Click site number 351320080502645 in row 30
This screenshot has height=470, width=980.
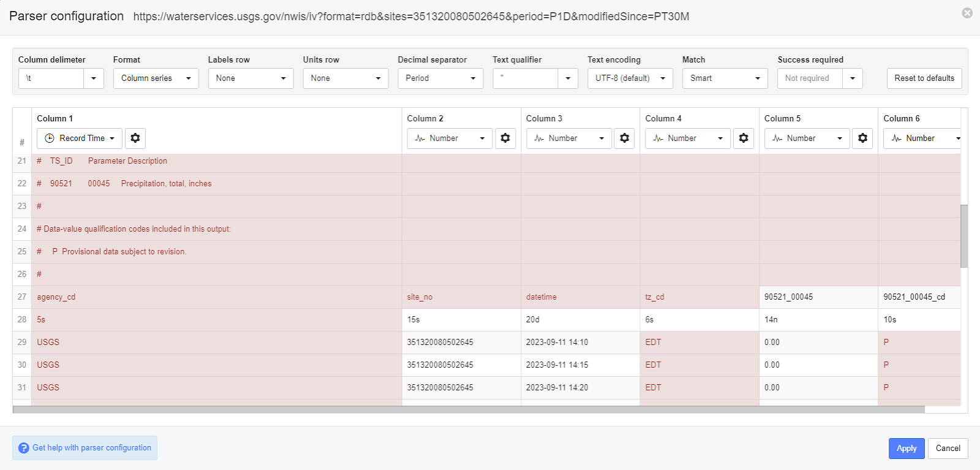(x=440, y=365)
